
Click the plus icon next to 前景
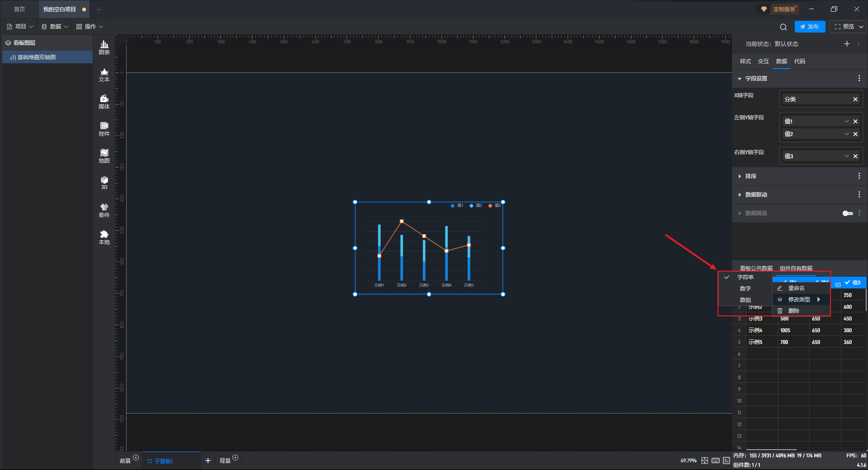136,458
